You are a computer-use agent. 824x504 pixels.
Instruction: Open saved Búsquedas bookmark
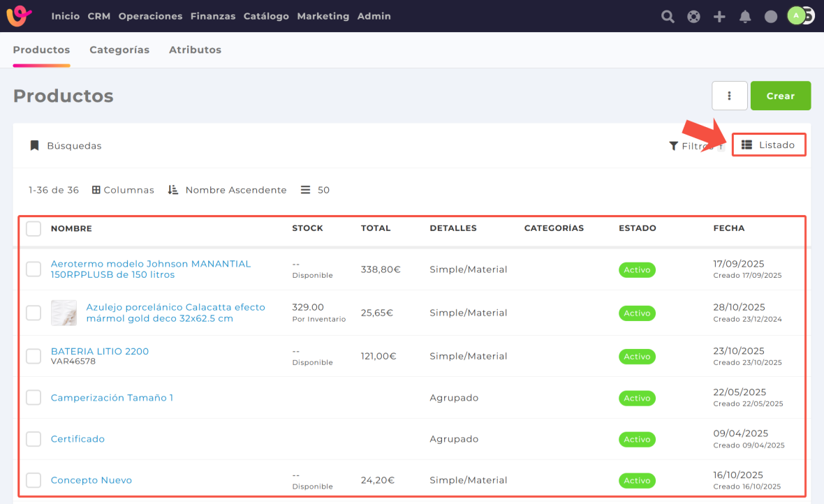pos(66,146)
